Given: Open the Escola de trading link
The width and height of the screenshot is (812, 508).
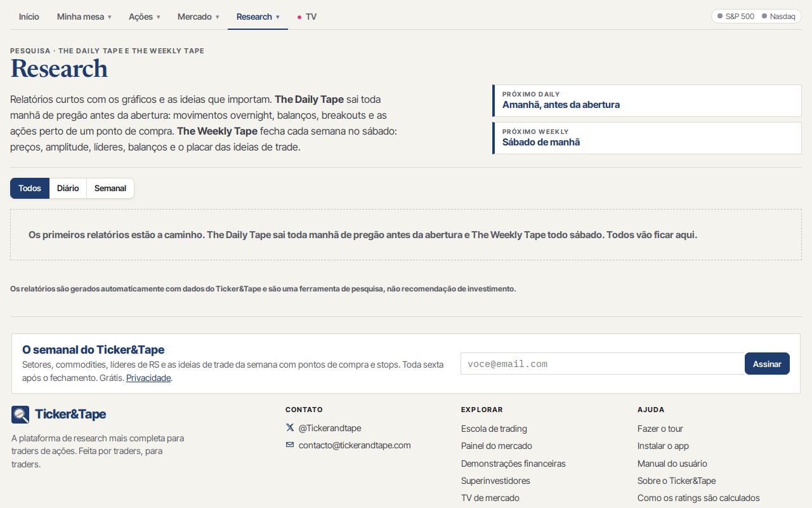Looking at the screenshot, I should click(494, 429).
